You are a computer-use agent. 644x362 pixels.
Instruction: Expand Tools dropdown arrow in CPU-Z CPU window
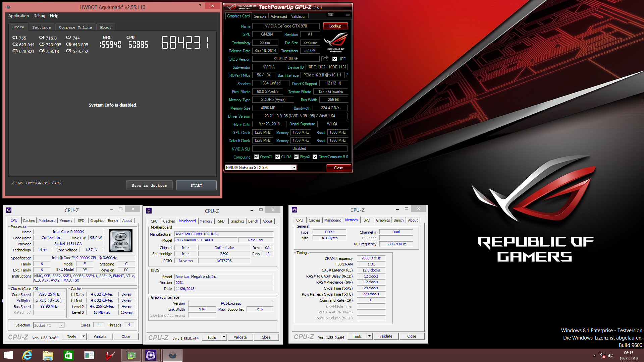click(x=84, y=337)
